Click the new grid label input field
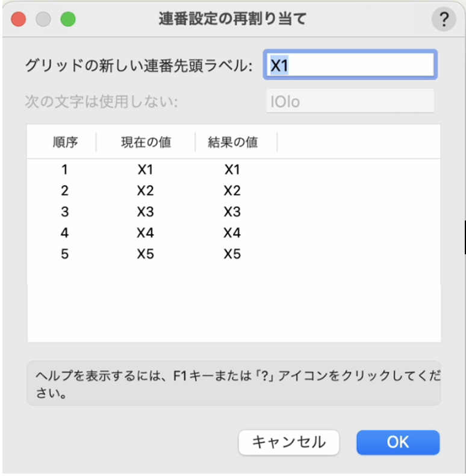This screenshot has height=476, width=466. pyautogui.click(x=350, y=65)
